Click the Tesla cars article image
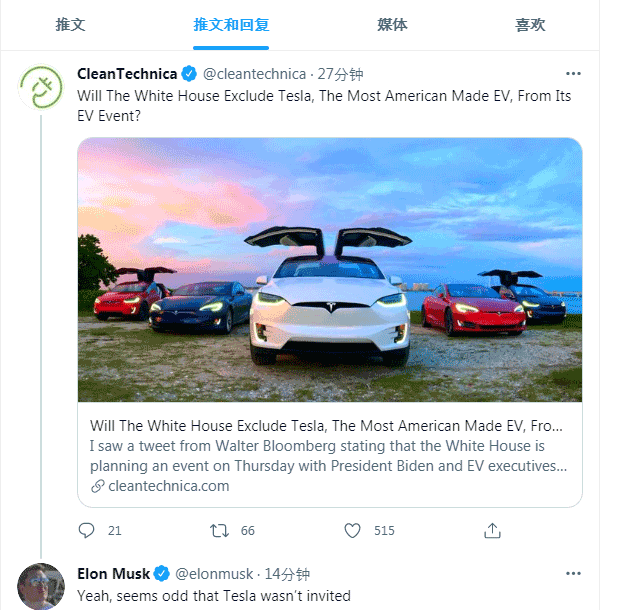Viewport: 619px width, 610px height. 330,270
